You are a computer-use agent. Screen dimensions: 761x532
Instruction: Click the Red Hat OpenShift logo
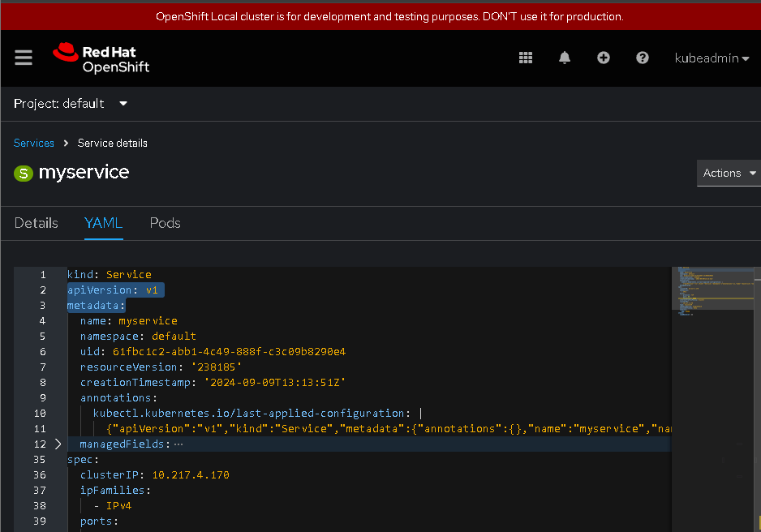coord(101,58)
